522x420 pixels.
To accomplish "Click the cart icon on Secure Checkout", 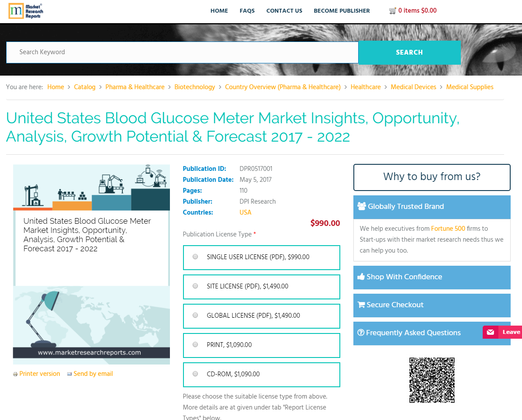I will pos(361,305).
